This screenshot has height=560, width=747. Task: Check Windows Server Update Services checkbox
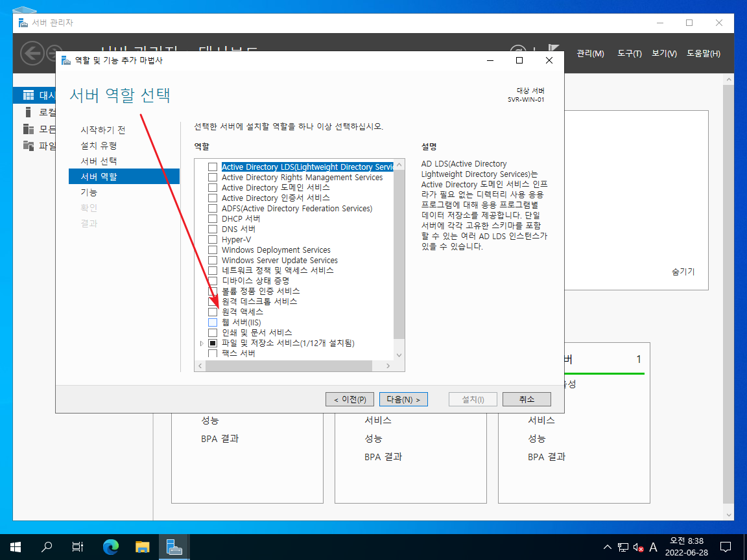click(213, 261)
